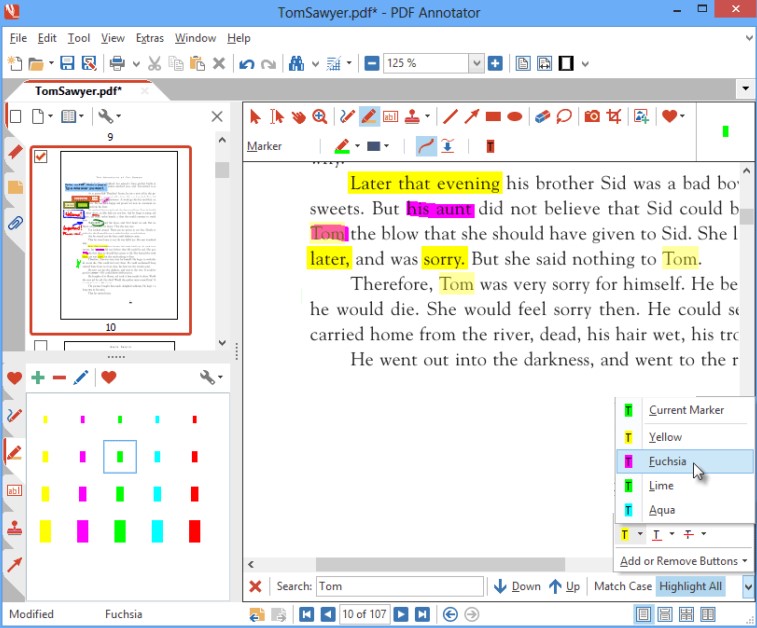Screen dimensions: 757x628
Task: Click the Print icon
Action: click(117, 63)
